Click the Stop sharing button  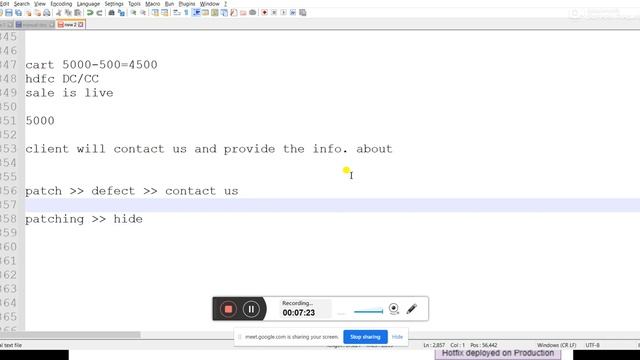pos(365,337)
